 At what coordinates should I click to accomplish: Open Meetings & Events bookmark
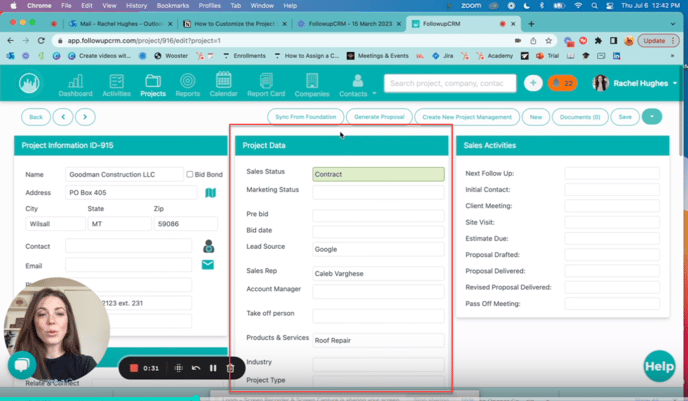[378, 56]
